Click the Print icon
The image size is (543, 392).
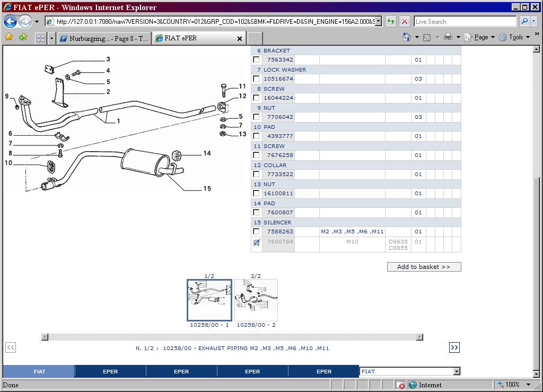coord(448,37)
